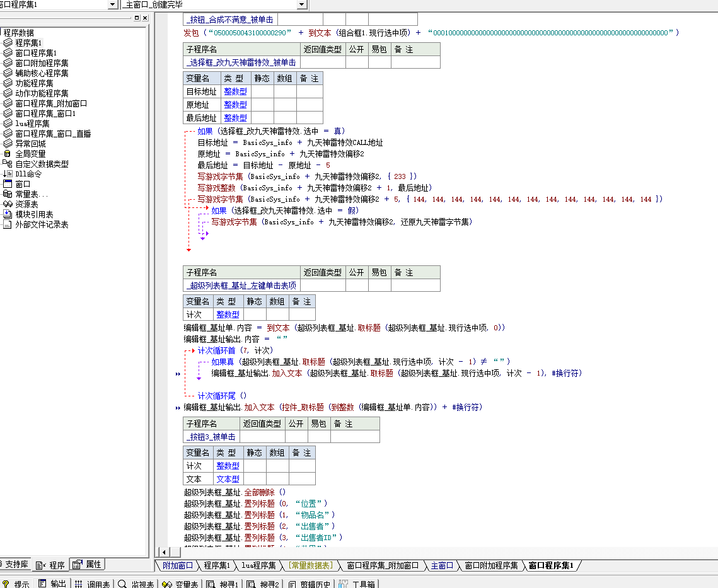Open the 常量表 icon

tap(8, 193)
